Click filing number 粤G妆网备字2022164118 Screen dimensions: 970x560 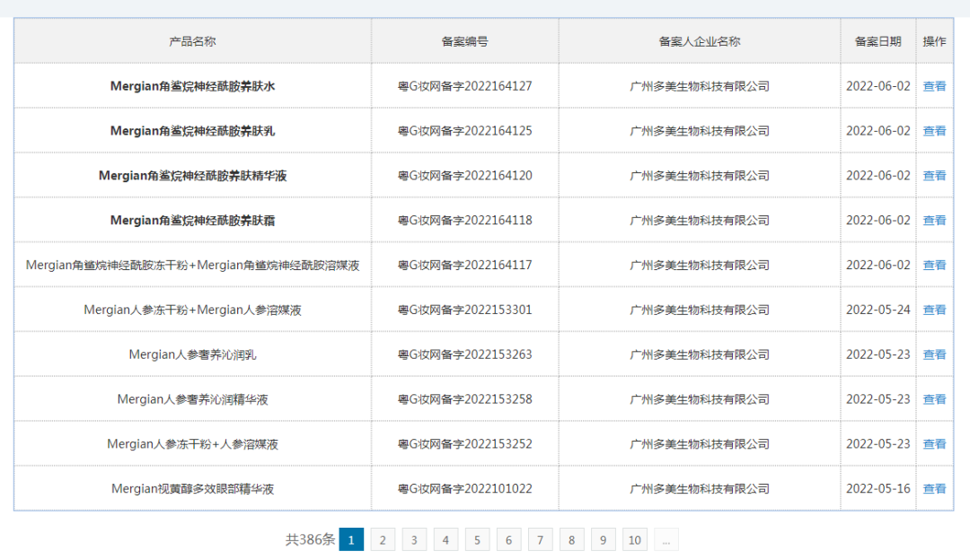tap(464, 220)
